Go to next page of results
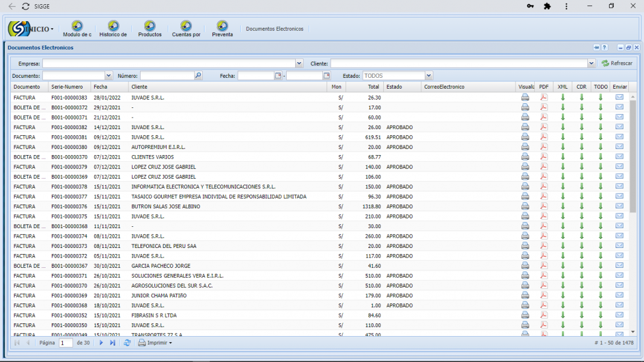Image resolution: width=644 pixels, height=362 pixels. pos(101,343)
